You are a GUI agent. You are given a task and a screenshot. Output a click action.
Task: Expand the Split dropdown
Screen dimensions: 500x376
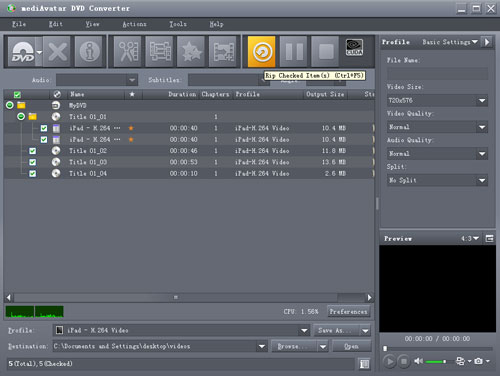[x=482, y=180]
